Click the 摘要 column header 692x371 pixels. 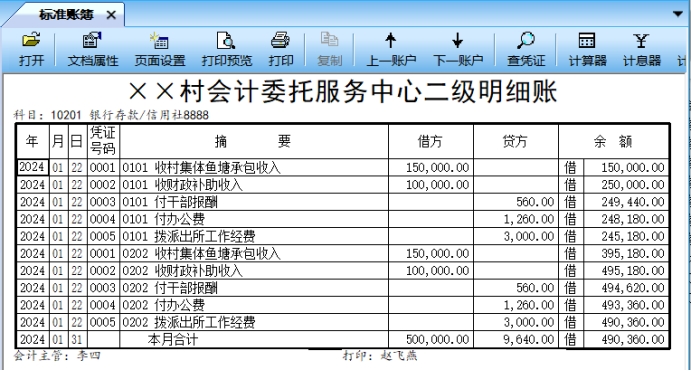(x=254, y=141)
